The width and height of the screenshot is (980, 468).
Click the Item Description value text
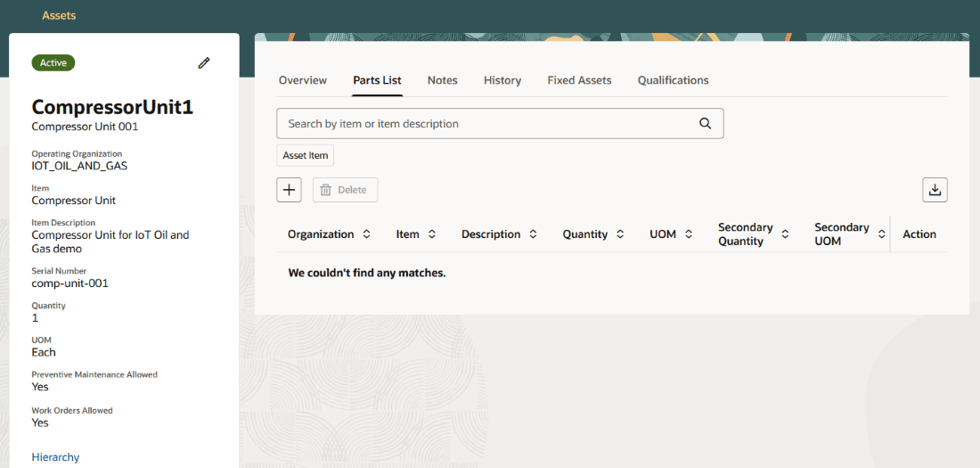pyautogui.click(x=110, y=242)
